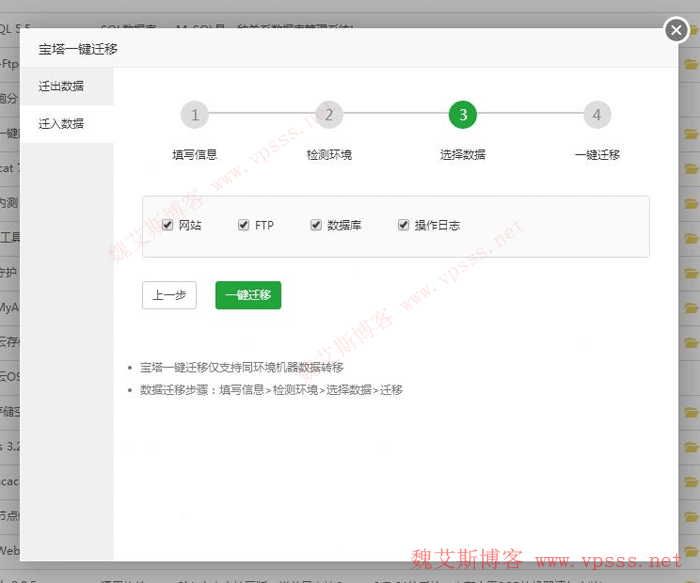Click the 一键迁移 label under step 4

coord(597,155)
